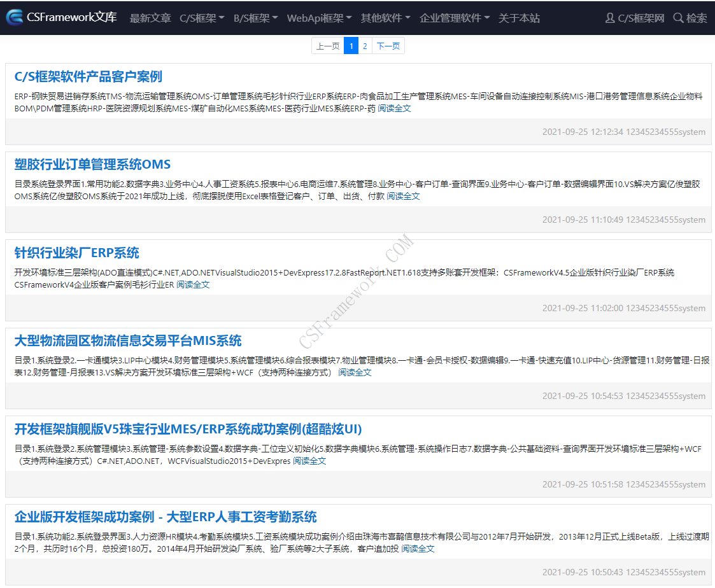Click 阅读全文 for 人事工资考勤系统 article
This screenshot has height=588, width=715.
[x=418, y=549]
